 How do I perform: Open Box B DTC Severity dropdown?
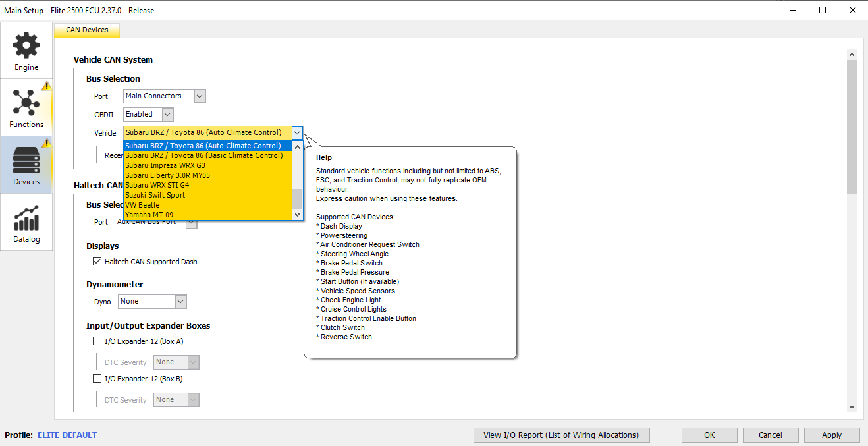(176, 400)
